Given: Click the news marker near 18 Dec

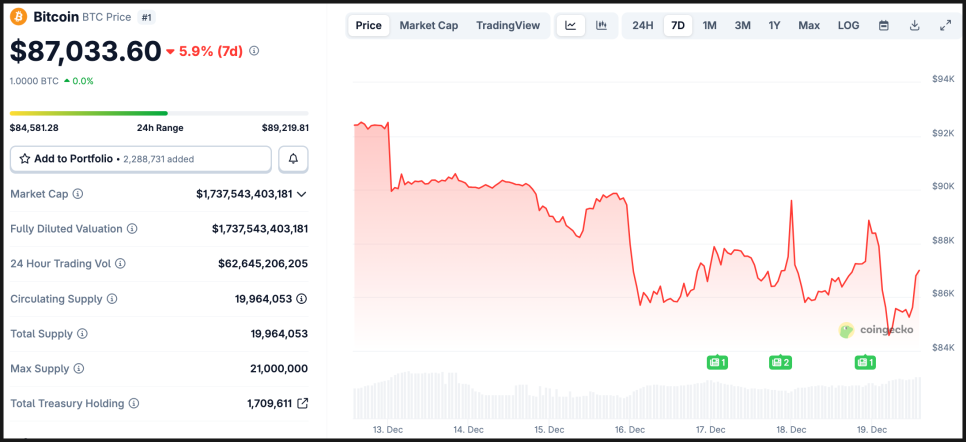Looking at the screenshot, I should click(x=780, y=362).
